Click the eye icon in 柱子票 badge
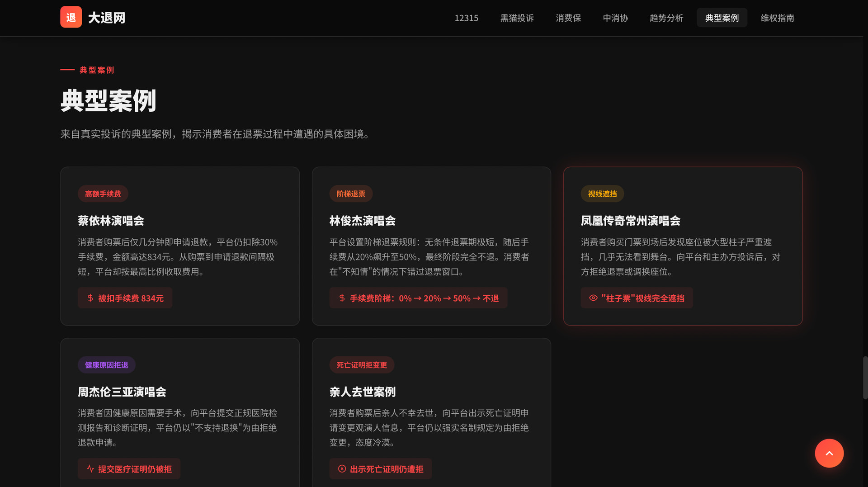The image size is (868, 487). tap(593, 298)
